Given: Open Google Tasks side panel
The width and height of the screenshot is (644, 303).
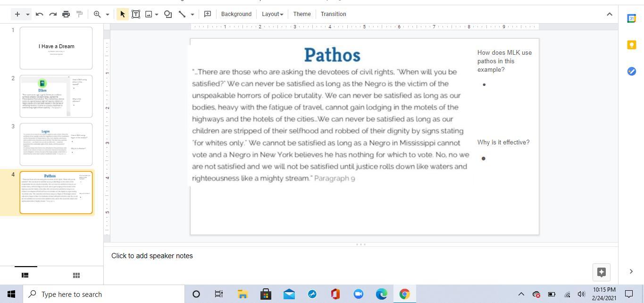Looking at the screenshot, I should 631,71.
